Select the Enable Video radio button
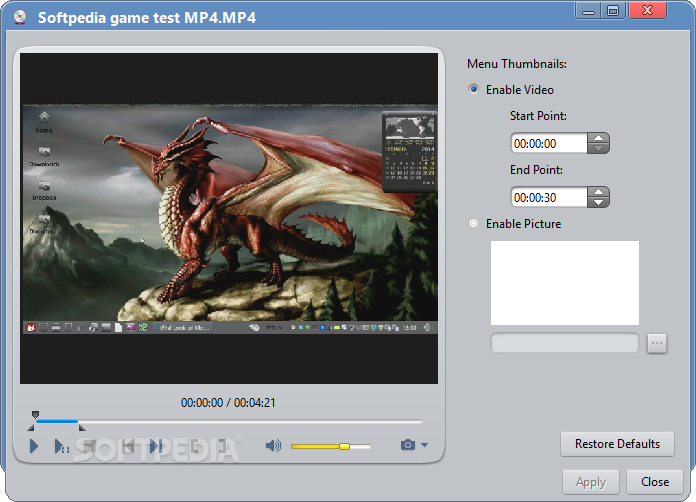Viewport: 696px width, 502px height. point(474,89)
